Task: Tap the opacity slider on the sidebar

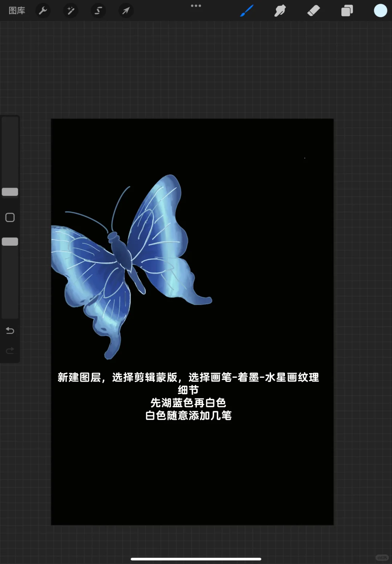Action: pos(10,241)
